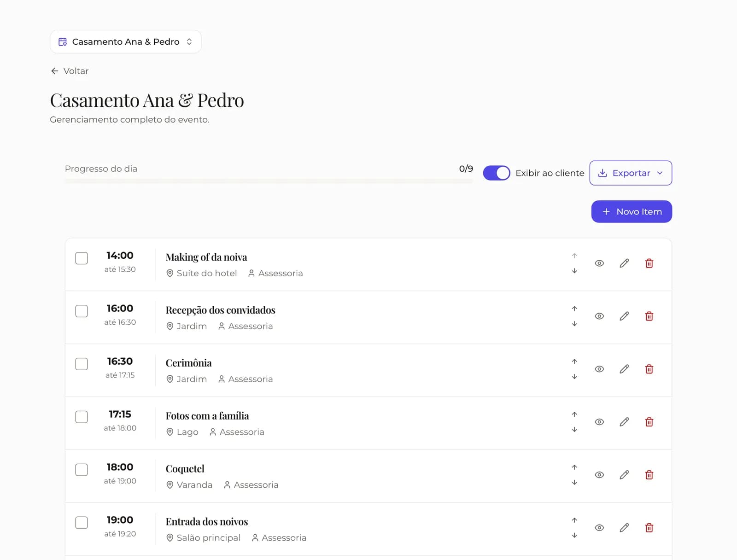Delete the Cerimônia item
The width and height of the screenshot is (737, 560).
(x=649, y=369)
